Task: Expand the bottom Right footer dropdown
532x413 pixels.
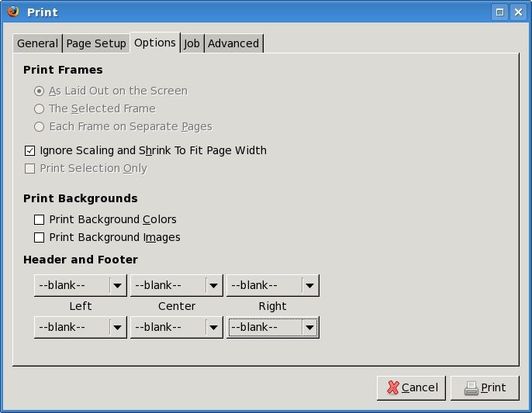Action: click(272, 327)
